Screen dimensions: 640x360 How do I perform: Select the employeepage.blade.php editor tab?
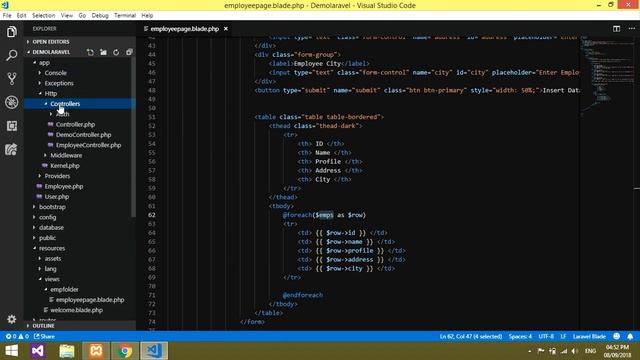coord(184,29)
